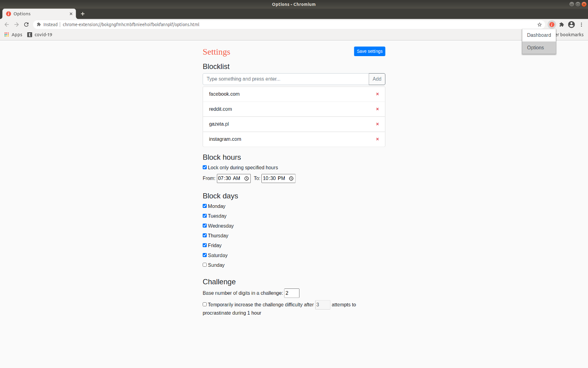Uncheck Tuesday in Block days
Screen dimensions: 588x368
tap(205, 216)
